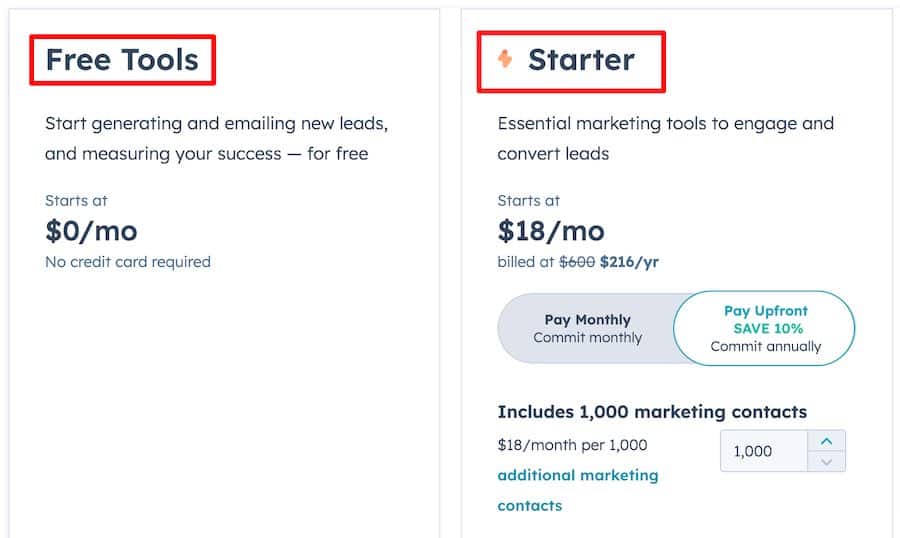Click the $216/yr billed amount
Screen dimensions: 900x538
[x=629, y=262]
